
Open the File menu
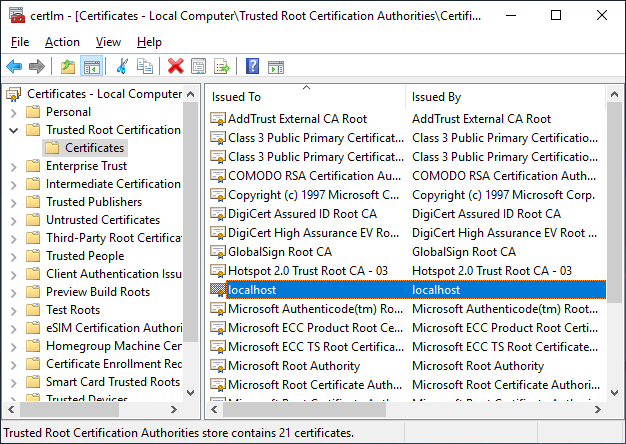20,42
